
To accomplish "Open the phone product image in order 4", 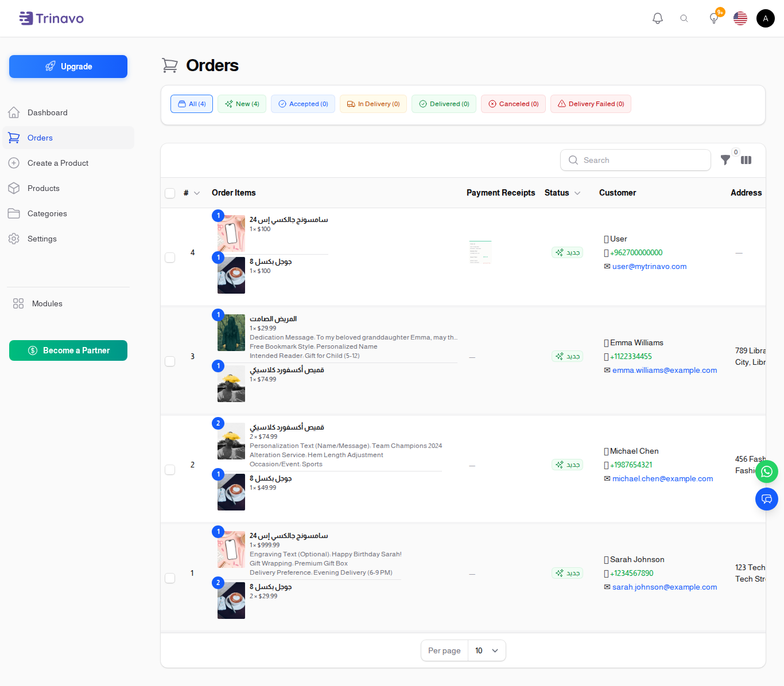I will coord(231,233).
